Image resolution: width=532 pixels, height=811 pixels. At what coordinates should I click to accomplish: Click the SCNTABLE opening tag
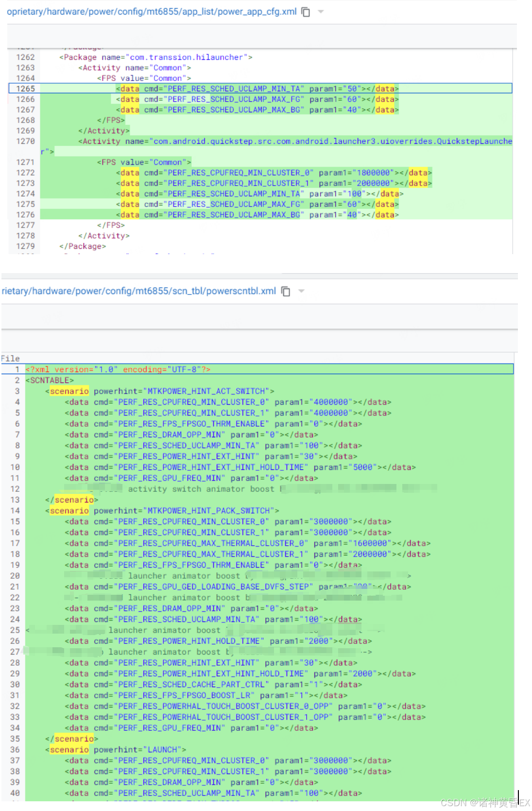50,380
